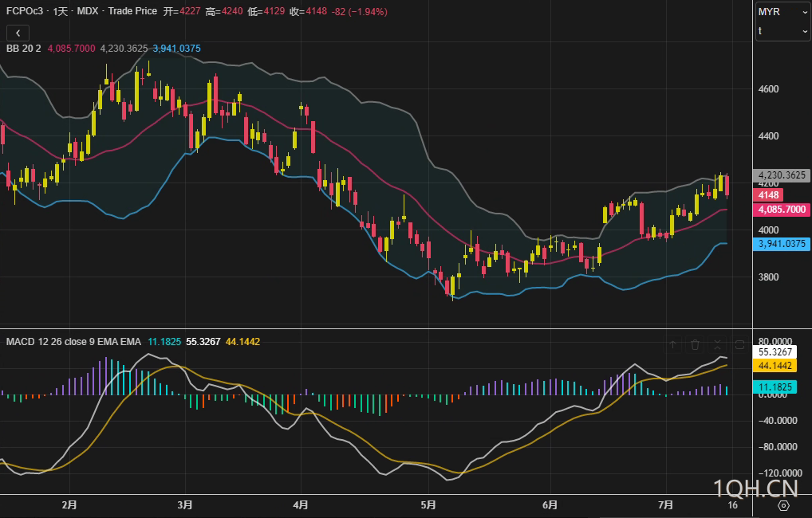This screenshot has width=812, height=518.
Task: Maximize the MACD pane with frame icon
Action: point(739,344)
